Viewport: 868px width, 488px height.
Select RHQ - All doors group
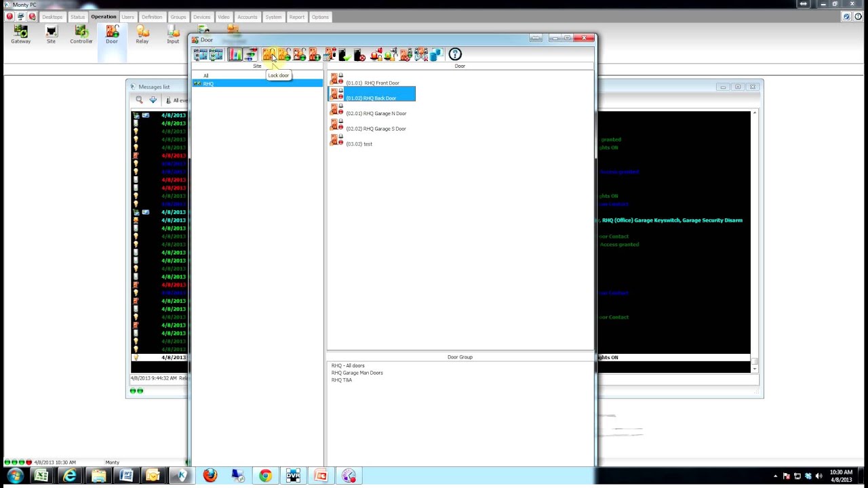coord(348,365)
